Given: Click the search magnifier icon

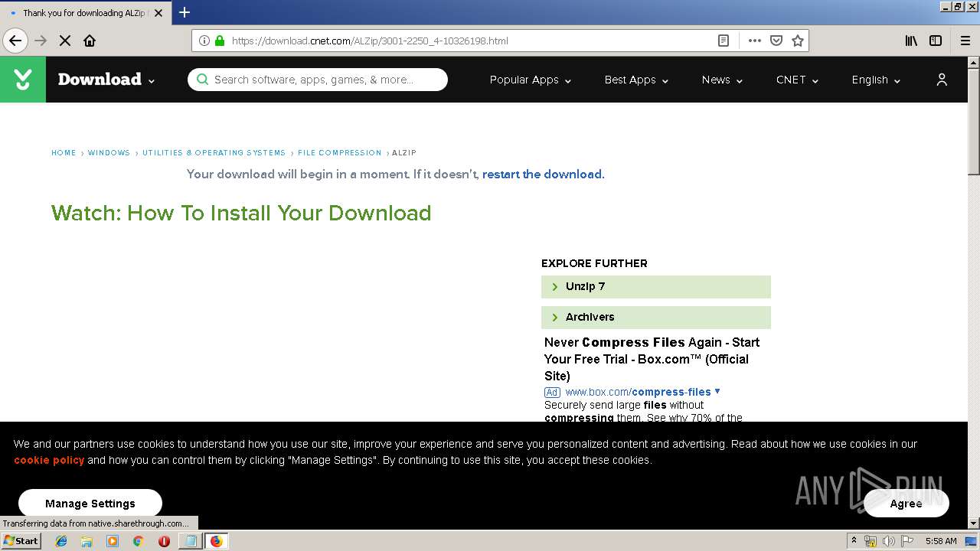Looking at the screenshot, I should point(202,80).
